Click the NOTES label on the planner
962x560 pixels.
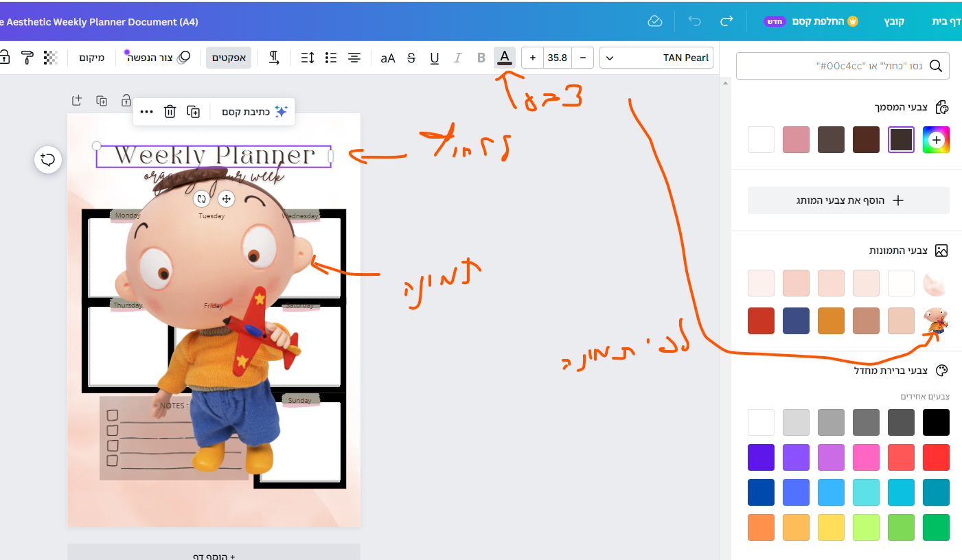pos(172,406)
